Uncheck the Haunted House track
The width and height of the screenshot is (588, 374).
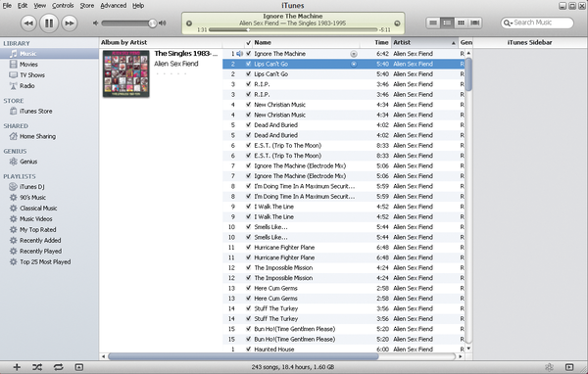pyautogui.click(x=248, y=350)
